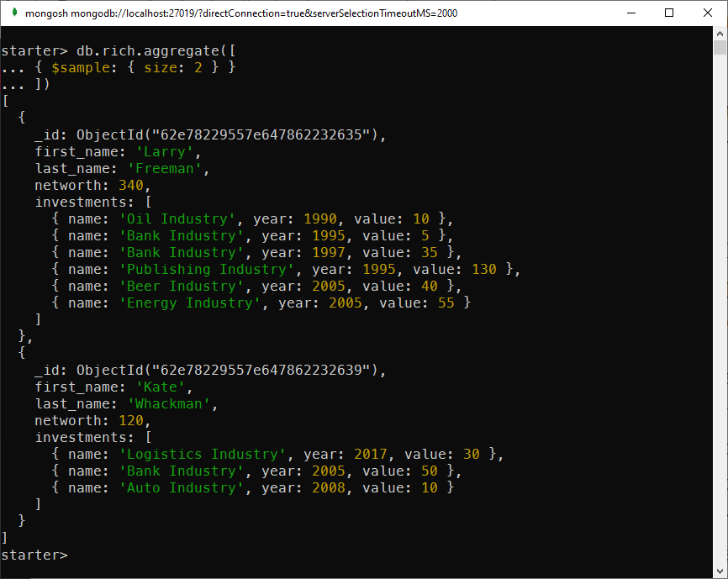
Task: Click 'Publishing Industry' investment name
Action: 206,269
